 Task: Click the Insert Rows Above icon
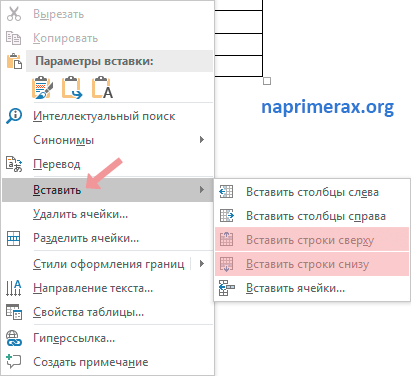pos(227,239)
